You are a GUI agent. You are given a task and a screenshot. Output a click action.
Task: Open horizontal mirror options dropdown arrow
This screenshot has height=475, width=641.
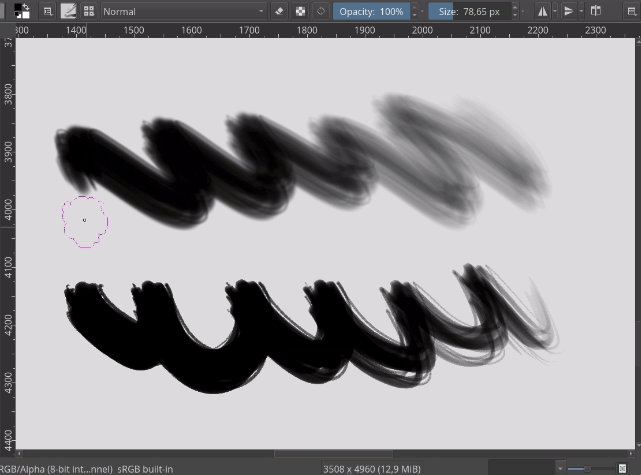pyautogui.click(x=555, y=11)
